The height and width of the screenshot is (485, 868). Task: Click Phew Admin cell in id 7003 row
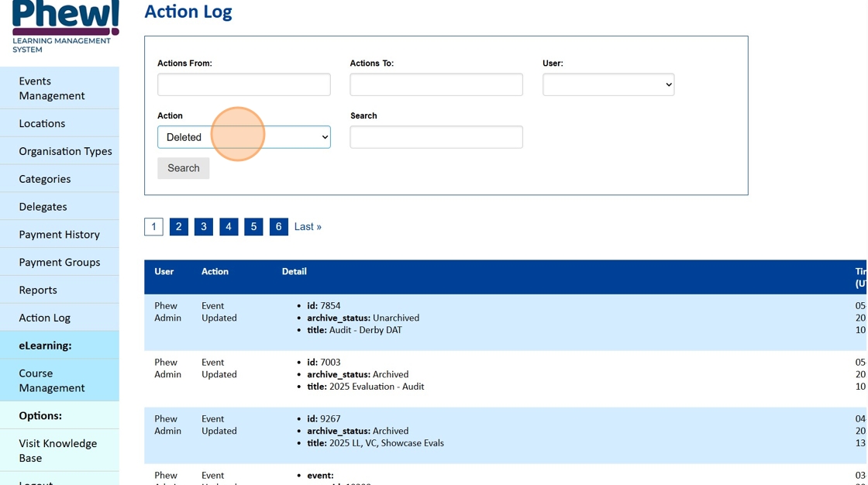167,368
